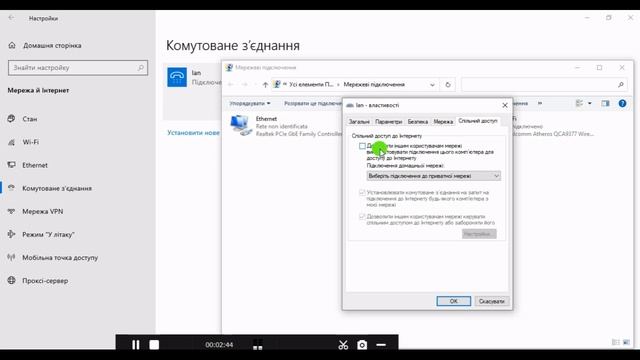This screenshot has height=360, width=640.
Task: Click the scissors trim icon
Action: coord(343,345)
